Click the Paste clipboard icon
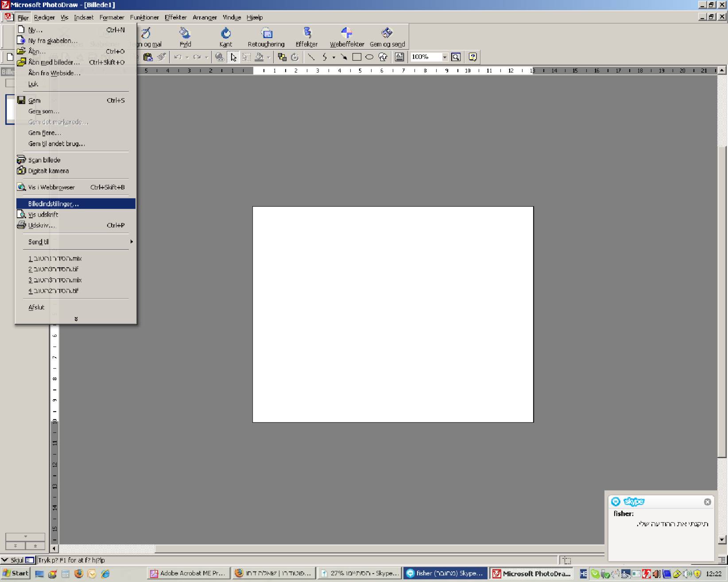 point(148,57)
